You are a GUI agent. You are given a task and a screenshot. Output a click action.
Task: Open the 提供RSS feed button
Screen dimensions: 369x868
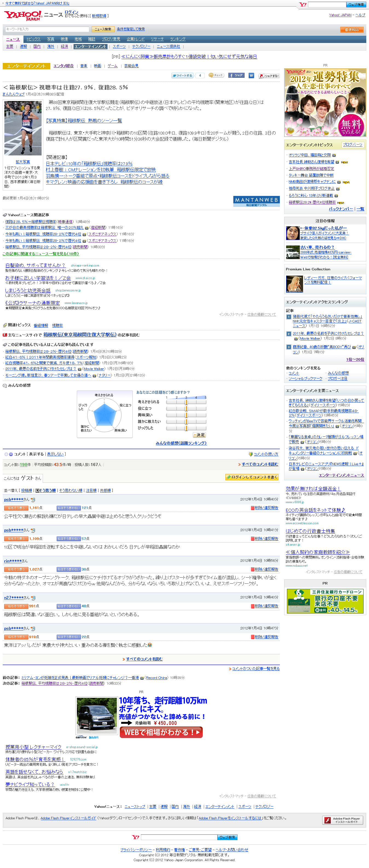coord(351,30)
